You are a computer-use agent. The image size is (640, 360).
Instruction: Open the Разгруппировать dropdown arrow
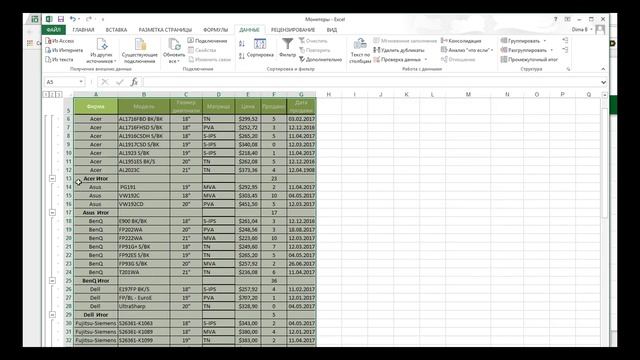click(x=551, y=50)
